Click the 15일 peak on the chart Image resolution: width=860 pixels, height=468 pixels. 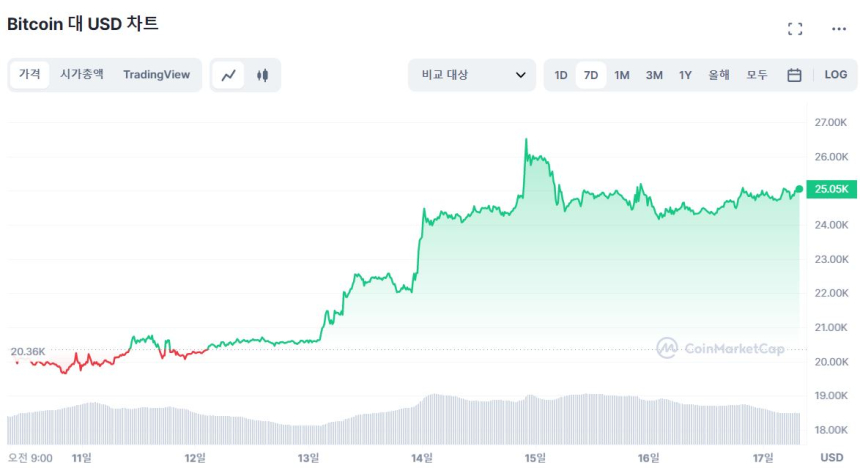point(526,141)
